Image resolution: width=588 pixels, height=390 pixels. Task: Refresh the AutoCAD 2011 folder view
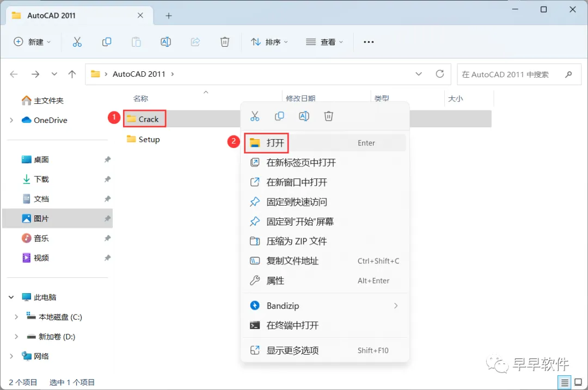pyautogui.click(x=440, y=74)
